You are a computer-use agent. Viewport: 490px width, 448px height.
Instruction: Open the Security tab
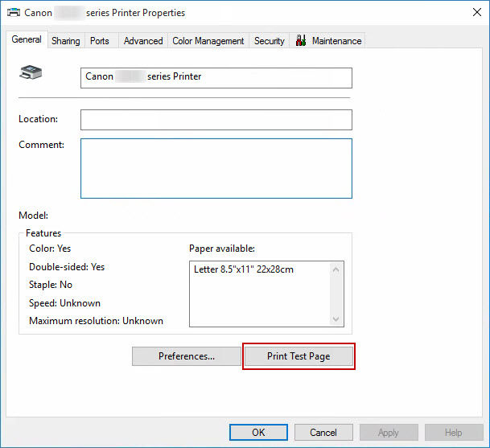[269, 40]
